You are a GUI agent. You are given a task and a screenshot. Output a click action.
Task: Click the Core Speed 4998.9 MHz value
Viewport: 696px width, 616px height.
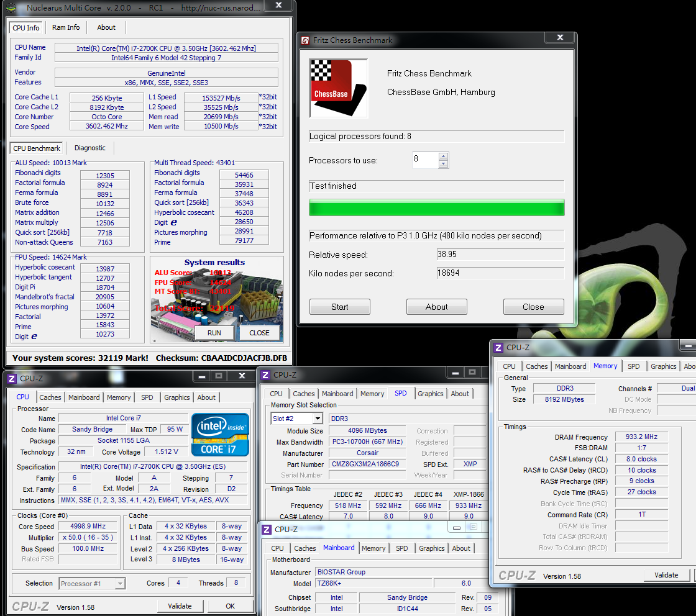click(x=88, y=527)
